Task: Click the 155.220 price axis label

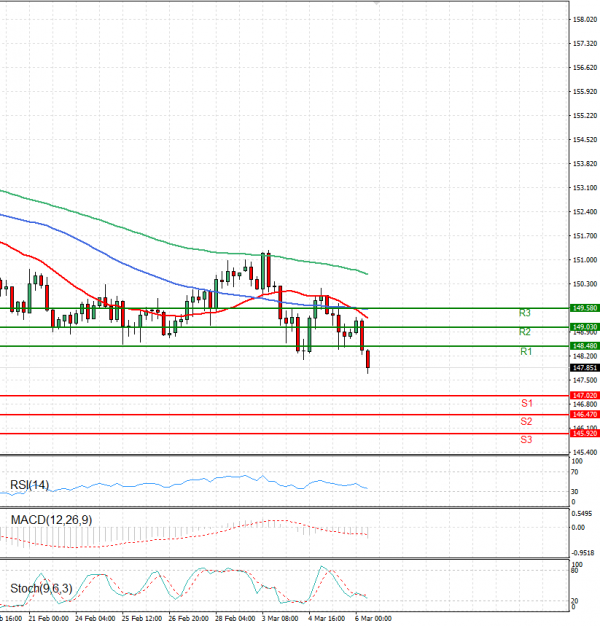Action: tap(585, 115)
